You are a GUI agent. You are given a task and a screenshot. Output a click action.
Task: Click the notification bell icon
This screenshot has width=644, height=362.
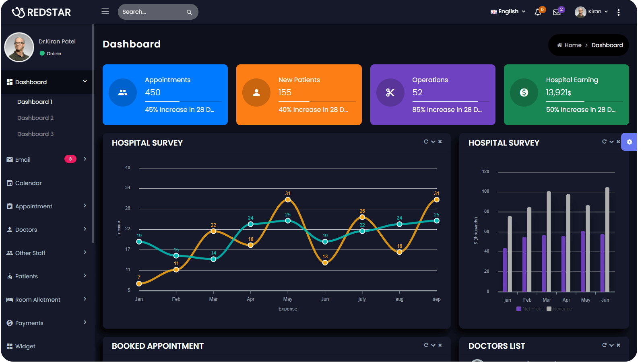[538, 12]
